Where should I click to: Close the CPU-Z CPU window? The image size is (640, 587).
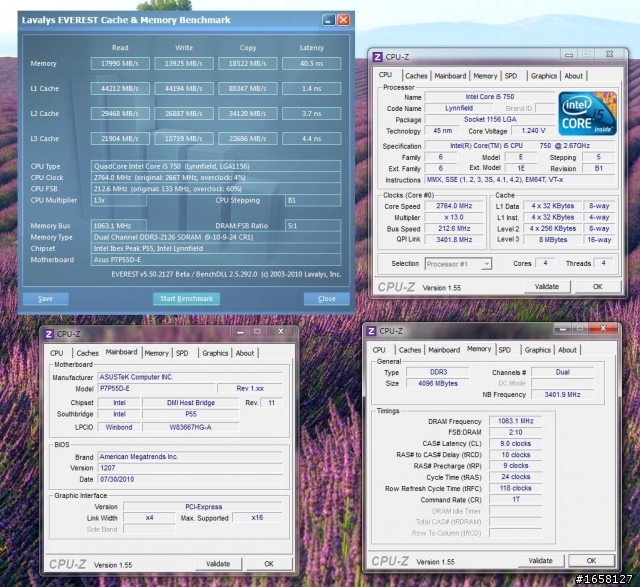tap(609, 54)
